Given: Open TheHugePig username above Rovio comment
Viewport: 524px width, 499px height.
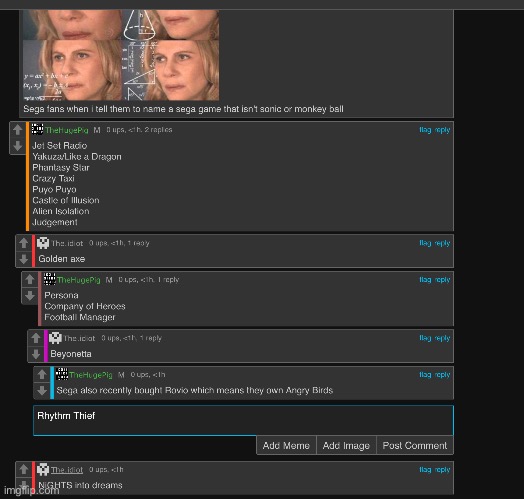Looking at the screenshot, I should click(91, 375).
